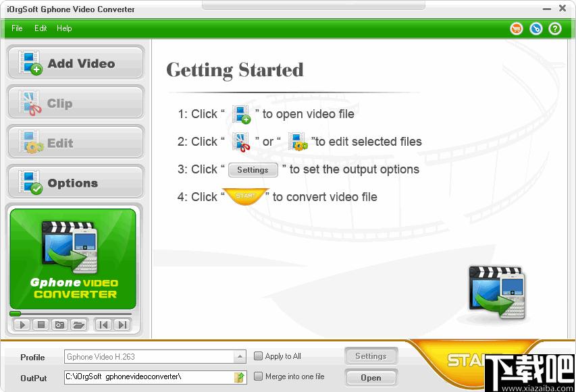Close the converter window
The width and height of the screenshot is (576, 392).
click(562, 7)
